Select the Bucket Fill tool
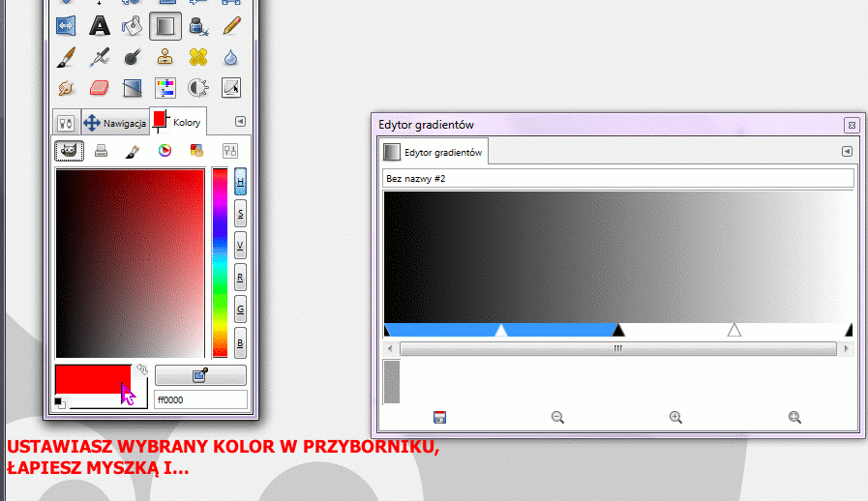The width and height of the screenshot is (868, 501). tap(133, 25)
